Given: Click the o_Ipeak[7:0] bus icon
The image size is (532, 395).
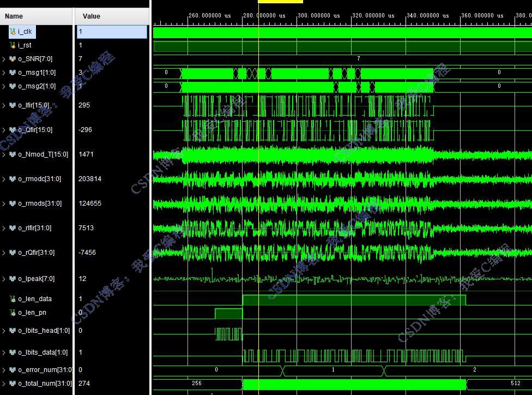Looking at the screenshot, I should (13, 278).
